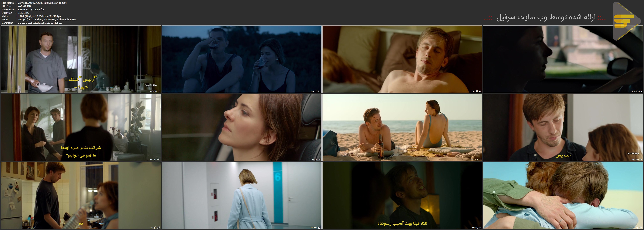Select the thumbnail at 01:09:11

click(x=402, y=195)
